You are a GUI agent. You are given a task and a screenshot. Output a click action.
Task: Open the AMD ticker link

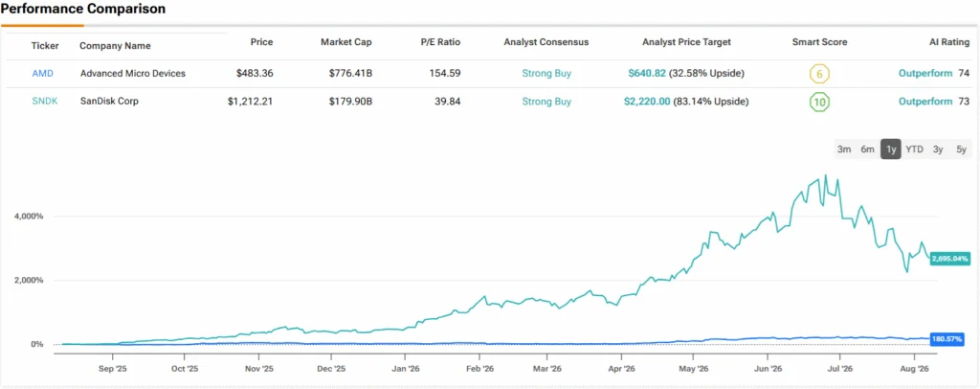[42, 73]
